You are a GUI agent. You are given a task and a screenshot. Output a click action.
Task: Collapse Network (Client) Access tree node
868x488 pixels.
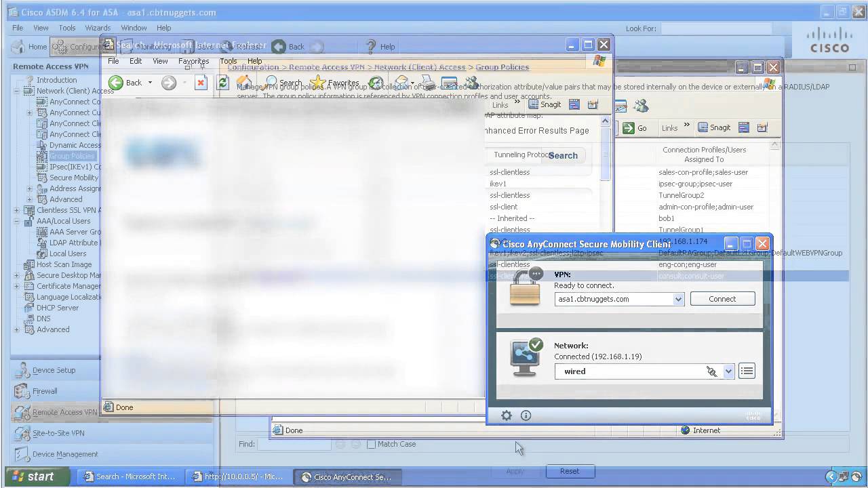pyautogui.click(x=17, y=91)
